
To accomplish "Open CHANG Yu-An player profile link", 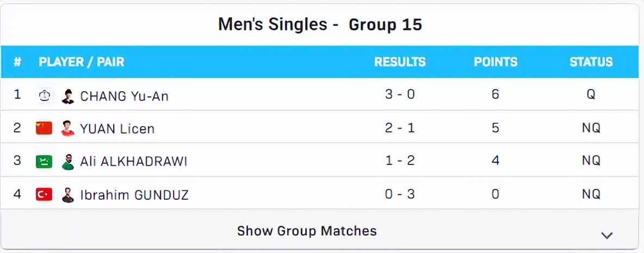I will click(124, 96).
